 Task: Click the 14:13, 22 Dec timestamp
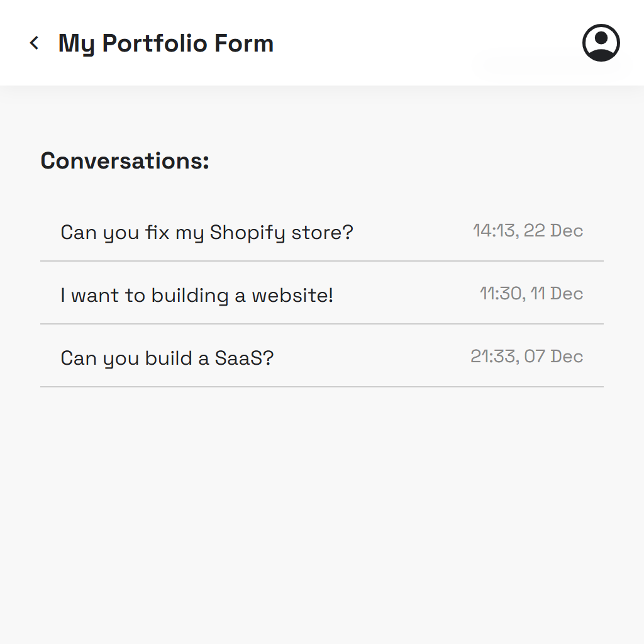[x=528, y=231]
